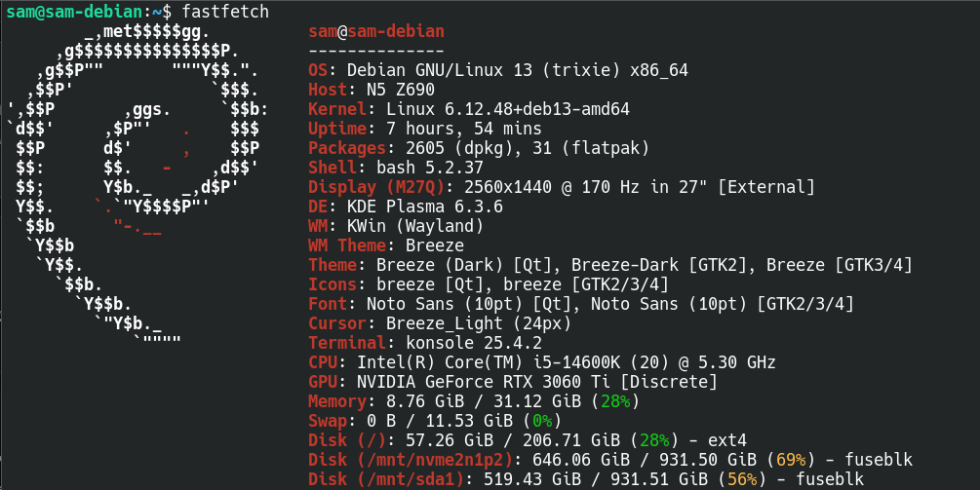The image size is (980, 490).
Task: Click the sam@sam-debian title above dashed line
Action: point(375,31)
